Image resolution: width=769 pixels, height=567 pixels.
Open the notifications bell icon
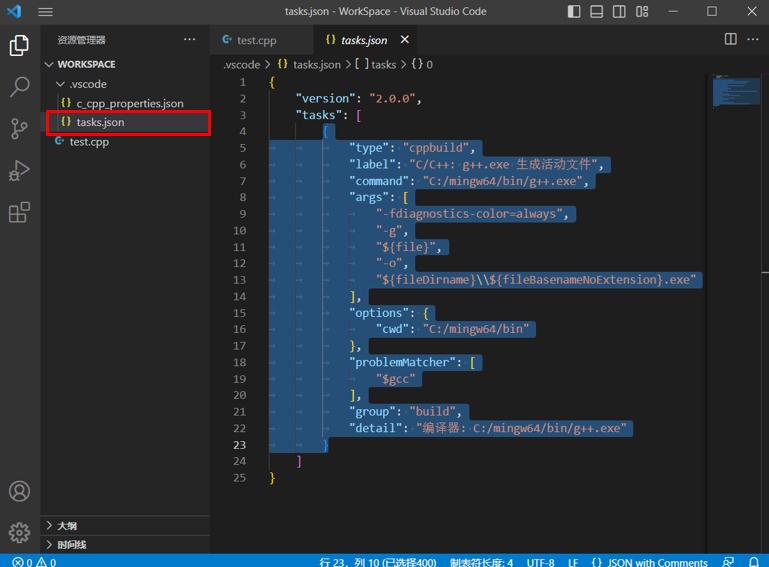pyautogui.click(x=754, y=562)
